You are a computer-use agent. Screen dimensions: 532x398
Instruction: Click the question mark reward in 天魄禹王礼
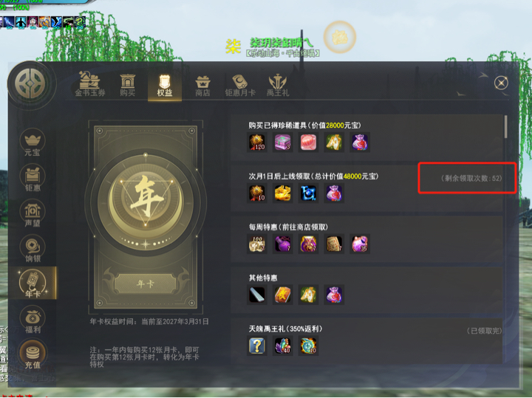(257, 346)
